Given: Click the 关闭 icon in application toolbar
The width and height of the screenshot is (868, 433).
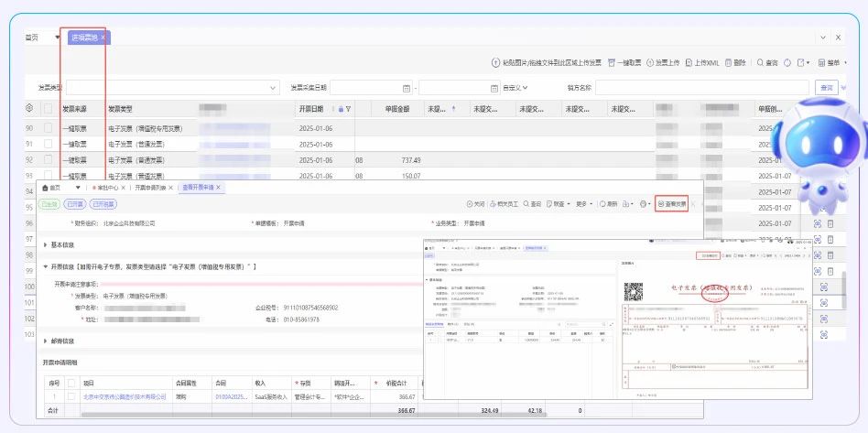Looking at the screenshot, I should coord(468,204).
